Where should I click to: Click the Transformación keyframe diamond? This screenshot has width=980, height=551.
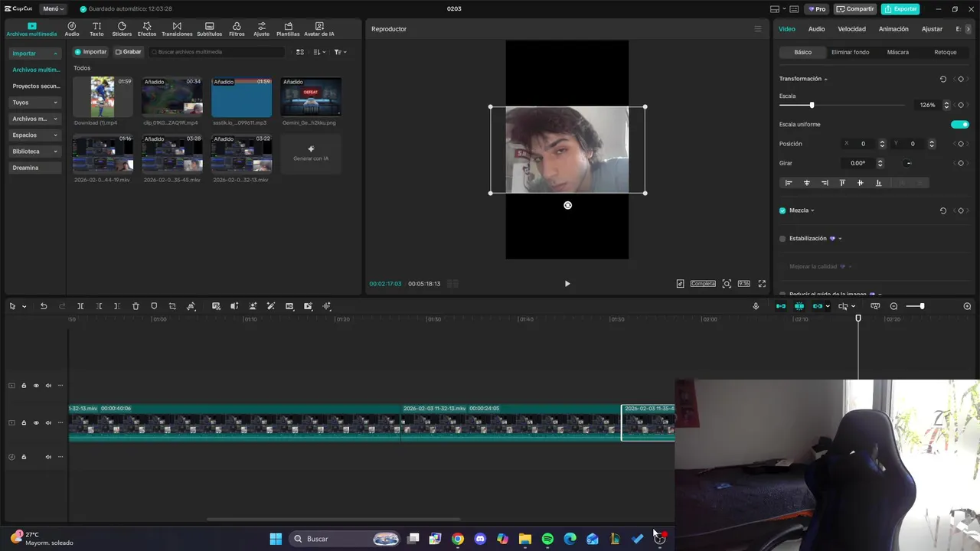[961, 79]
